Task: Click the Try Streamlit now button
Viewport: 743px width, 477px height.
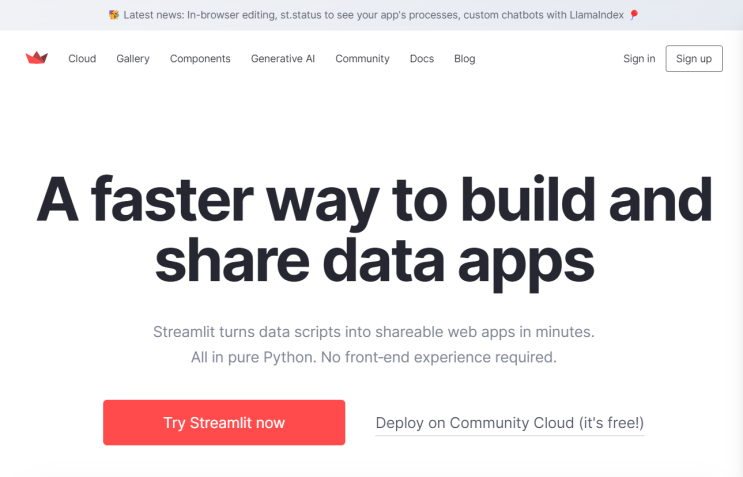Action: click(224, 423)
